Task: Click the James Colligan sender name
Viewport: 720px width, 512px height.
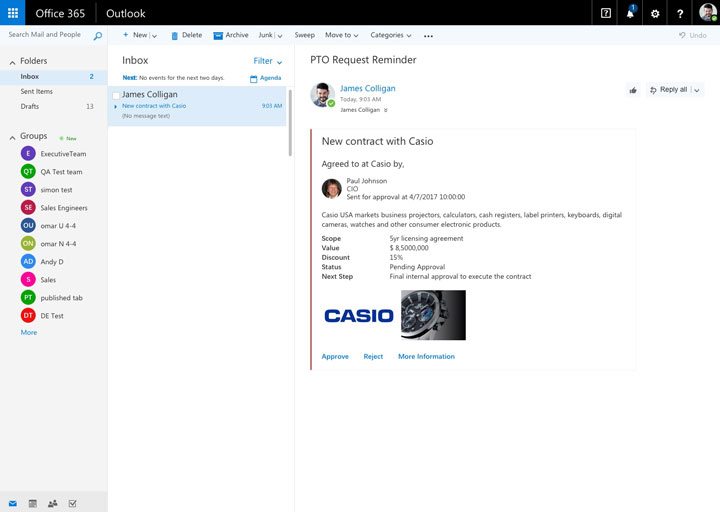Action: (x=367, y=89)
